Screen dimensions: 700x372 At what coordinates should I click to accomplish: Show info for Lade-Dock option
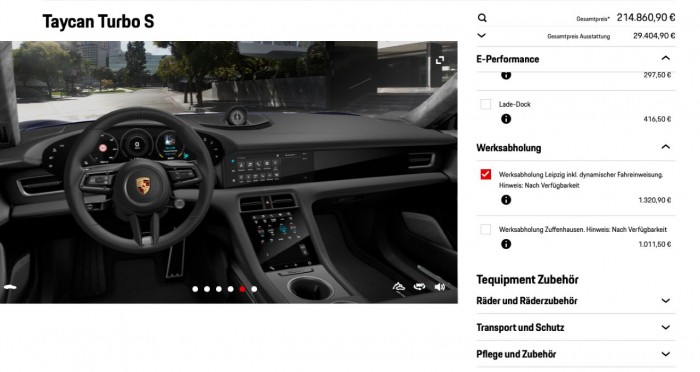[x=506, y=119]
